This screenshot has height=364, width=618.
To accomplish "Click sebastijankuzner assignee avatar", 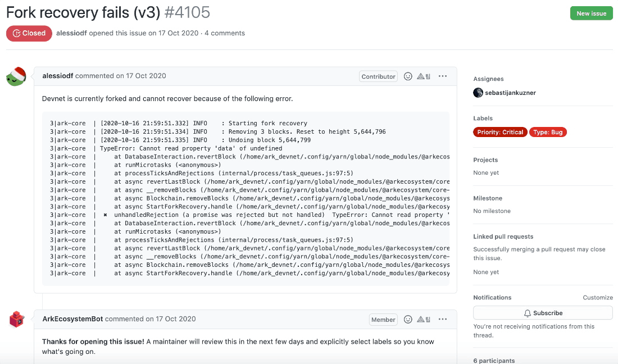I will pos(478,93).
